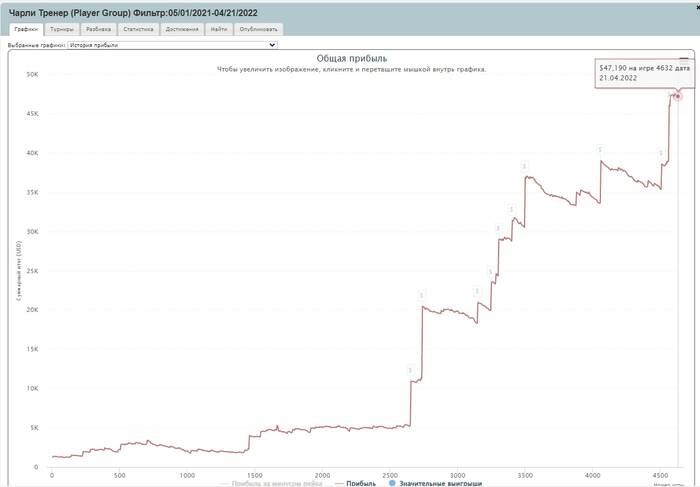Click the vertical axis title (USD)
Image resolution: width=700 pixels, height=487 pixels.
click(19, 271)
